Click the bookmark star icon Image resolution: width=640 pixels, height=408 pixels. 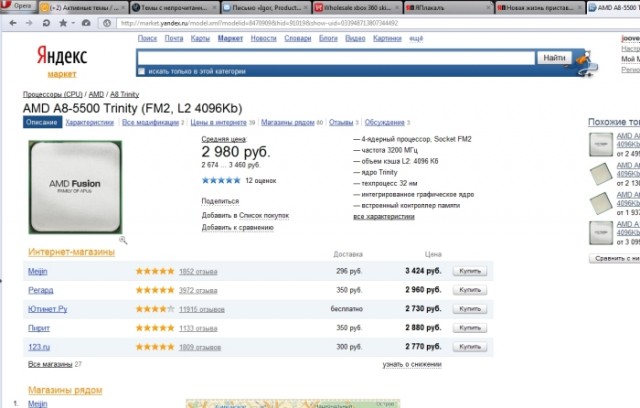(x=63, y=23)
